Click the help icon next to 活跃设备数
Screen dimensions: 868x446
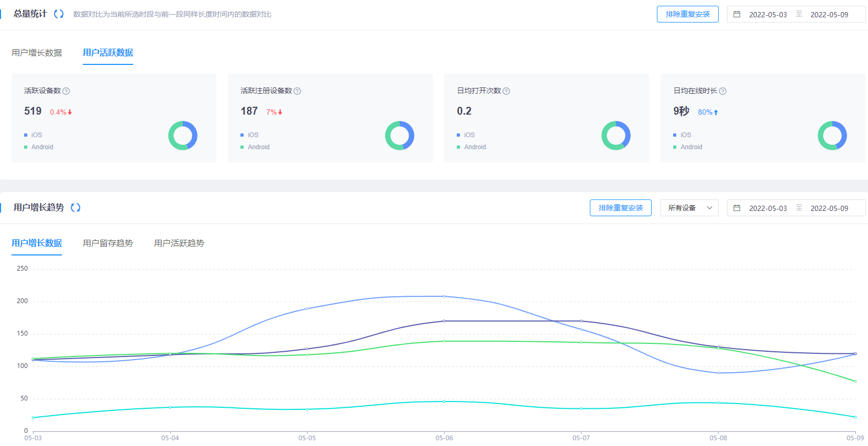(66, 91)
